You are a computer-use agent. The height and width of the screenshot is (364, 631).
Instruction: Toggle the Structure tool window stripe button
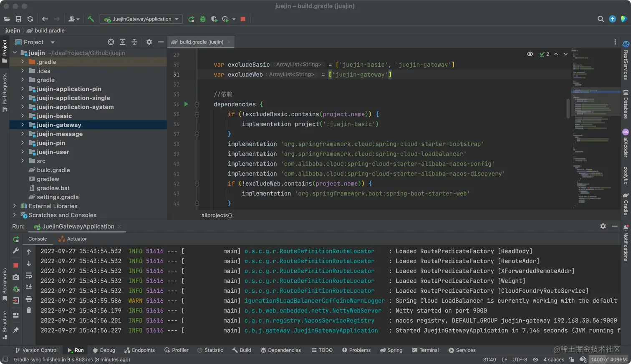[x=5, y=325]
